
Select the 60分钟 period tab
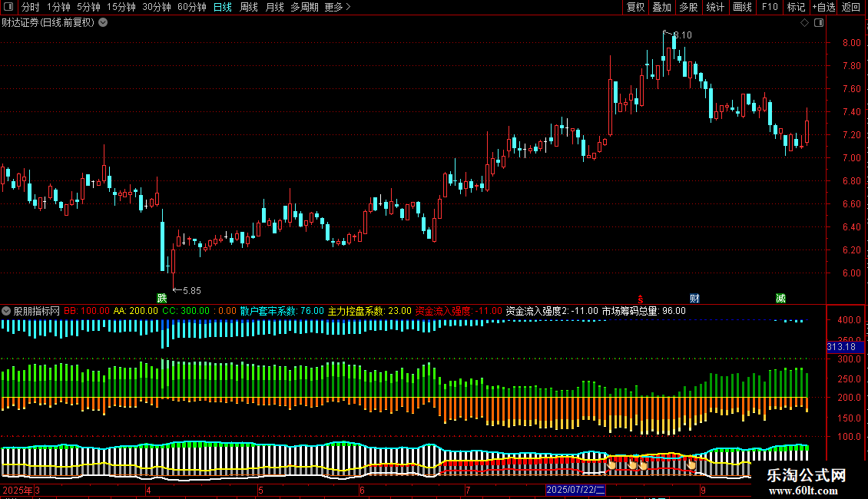click(x=191, y=7)
